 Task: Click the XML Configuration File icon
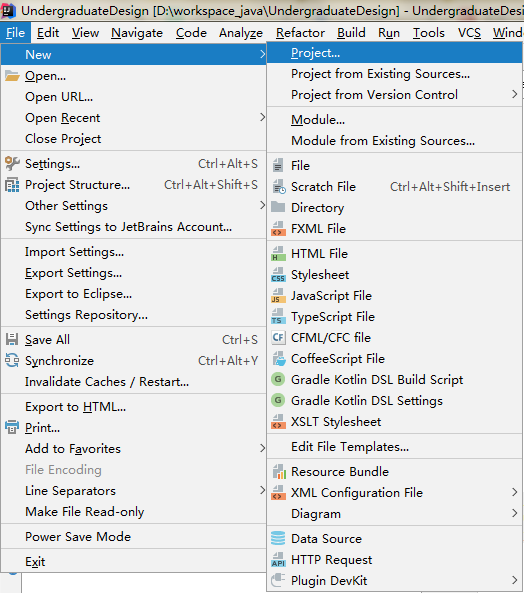click(278, 492)
